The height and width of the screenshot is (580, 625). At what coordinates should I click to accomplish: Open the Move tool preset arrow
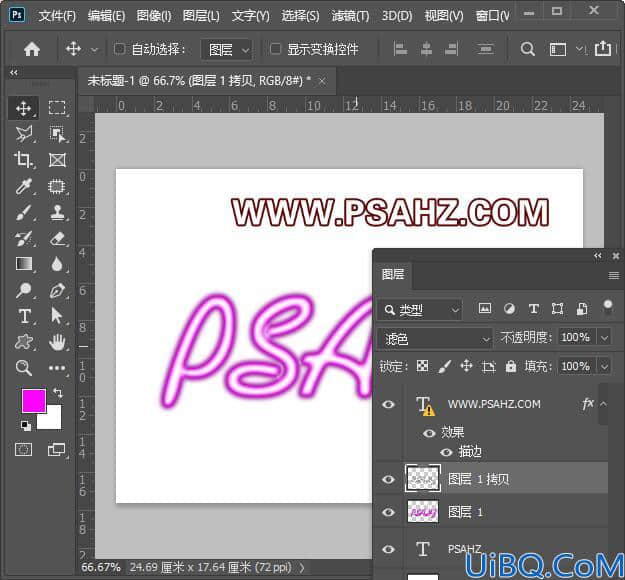[94, 50]
